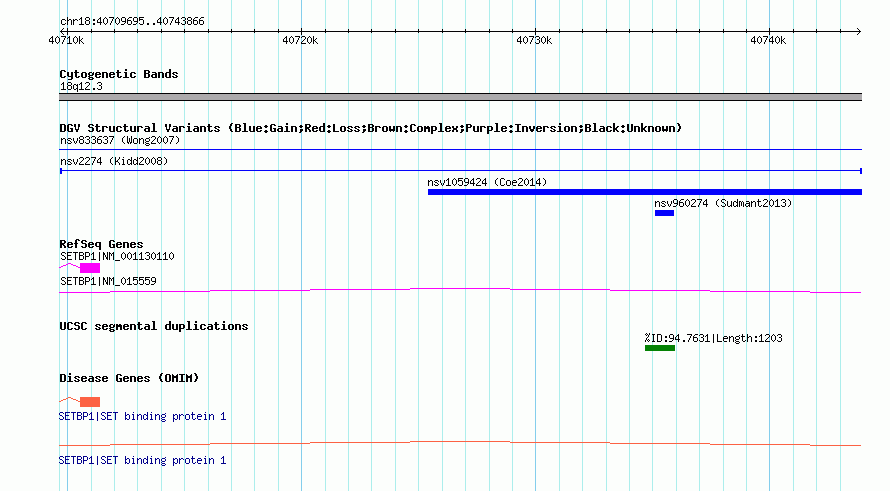Viewport: 890px width, 491px height.
Task: Click the UCSC segmental duplications track title
Action: 154,326
